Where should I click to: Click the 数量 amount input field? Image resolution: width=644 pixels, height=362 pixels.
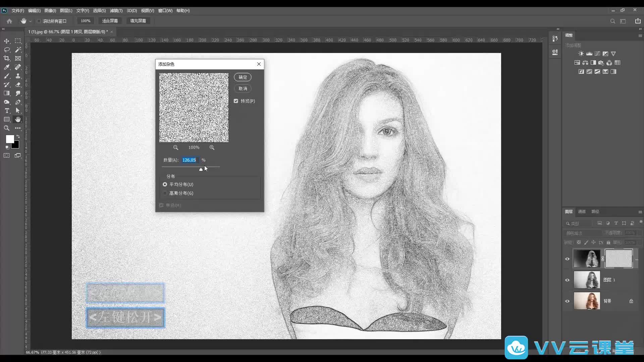(x=190, y=160)
